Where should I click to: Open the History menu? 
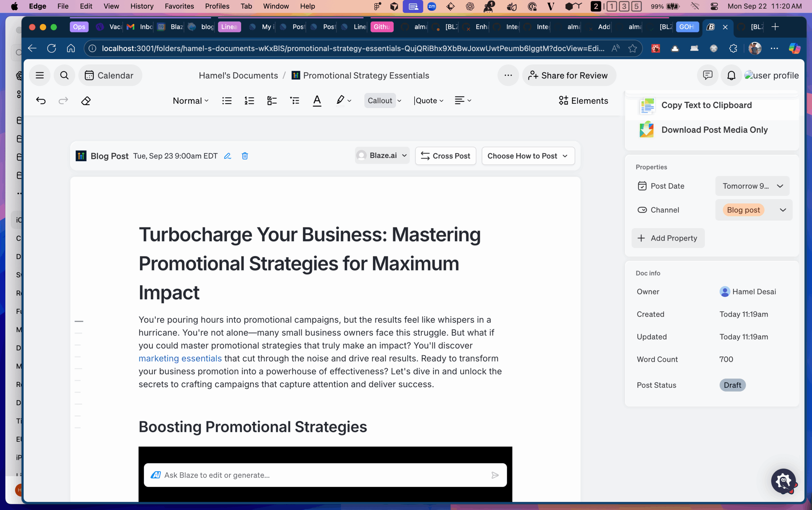coord(141,6)
